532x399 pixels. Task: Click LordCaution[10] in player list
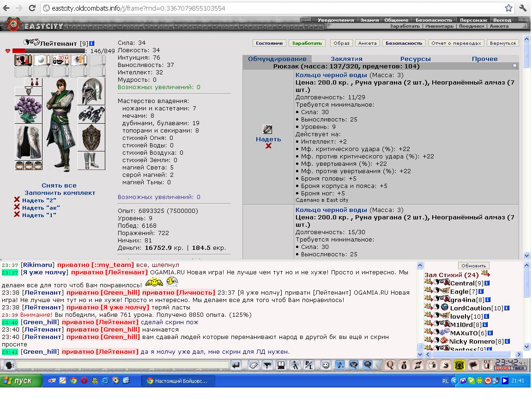click(477, 308)
